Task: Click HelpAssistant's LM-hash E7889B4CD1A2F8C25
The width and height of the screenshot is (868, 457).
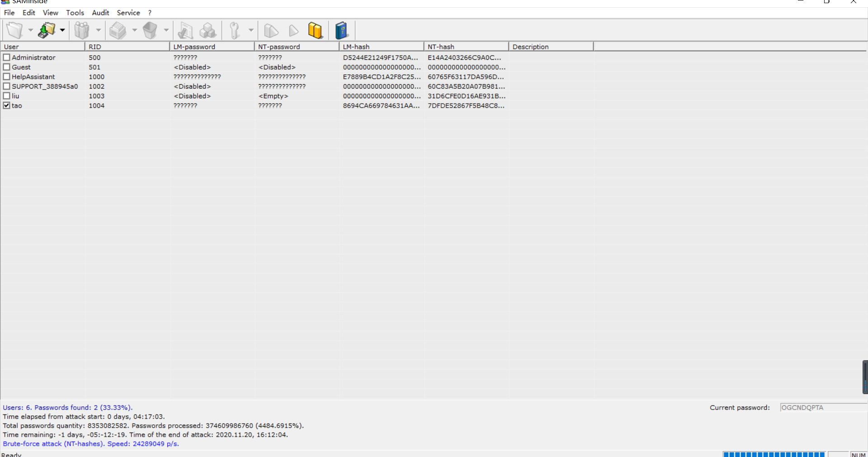Action: pos(382,76)
